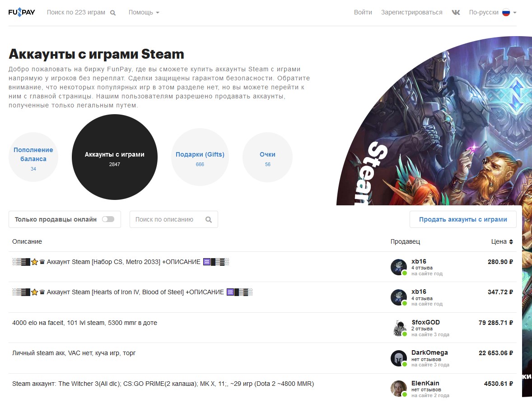Viewport: 532px width, 403px height.
Task: Open DarkOmega helmet avatar
Action: tap(399, 358)
